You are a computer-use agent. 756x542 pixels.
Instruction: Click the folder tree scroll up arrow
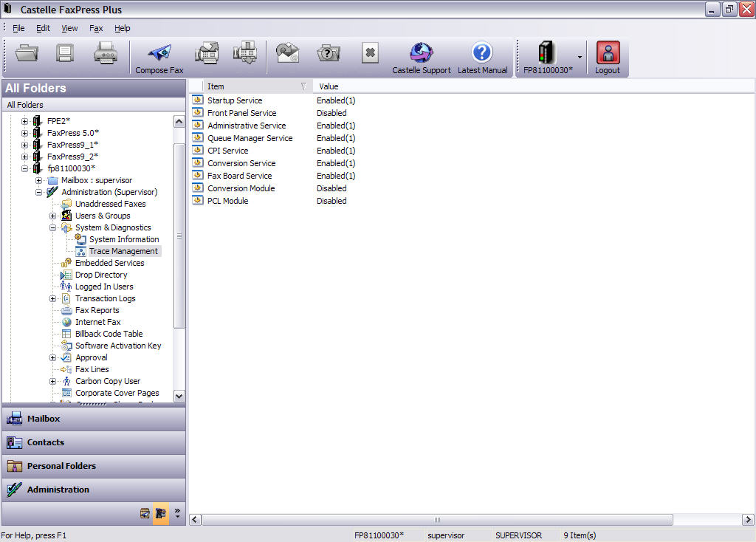[x=179, y=121]
